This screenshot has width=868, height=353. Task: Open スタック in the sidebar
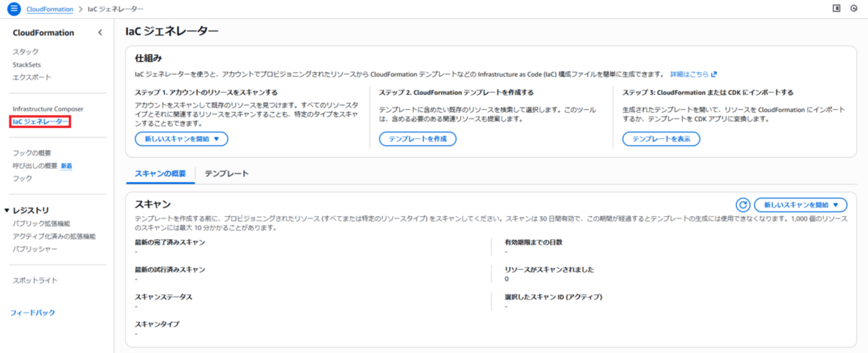[25, 51]
